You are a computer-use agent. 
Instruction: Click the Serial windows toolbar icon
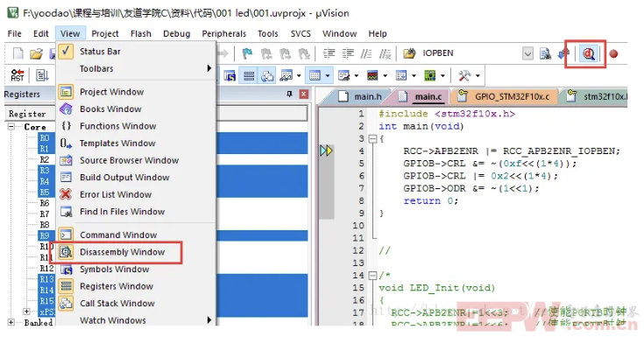click(343, 75)
